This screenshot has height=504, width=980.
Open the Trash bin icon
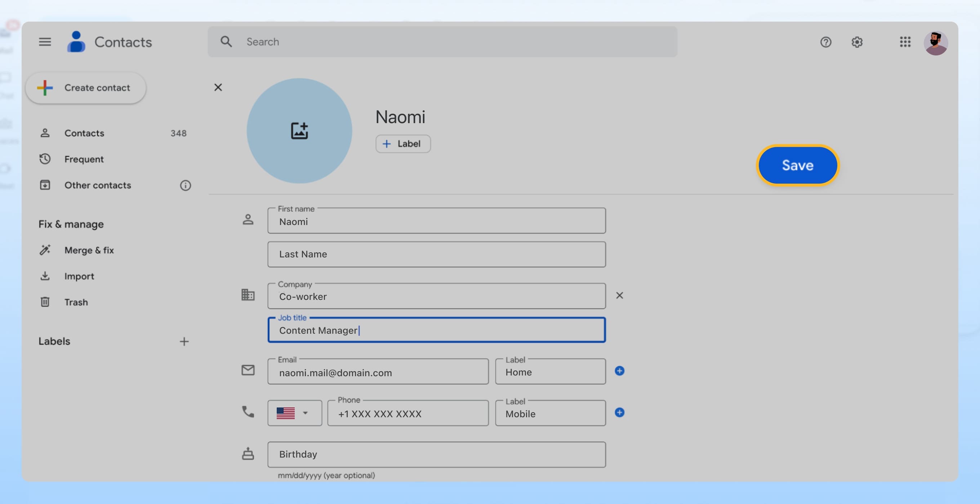[45, 302]
